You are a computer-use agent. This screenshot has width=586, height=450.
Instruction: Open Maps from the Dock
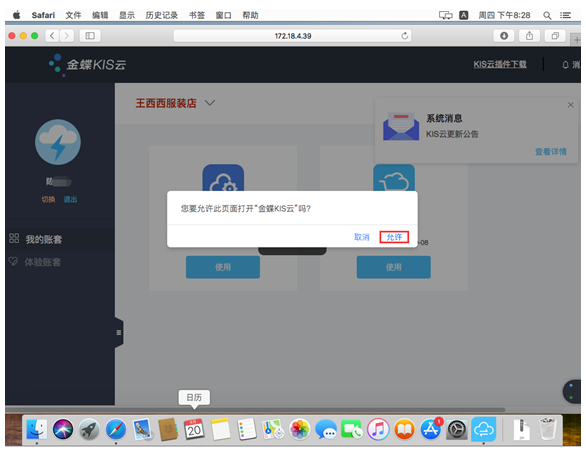(273, 429)
